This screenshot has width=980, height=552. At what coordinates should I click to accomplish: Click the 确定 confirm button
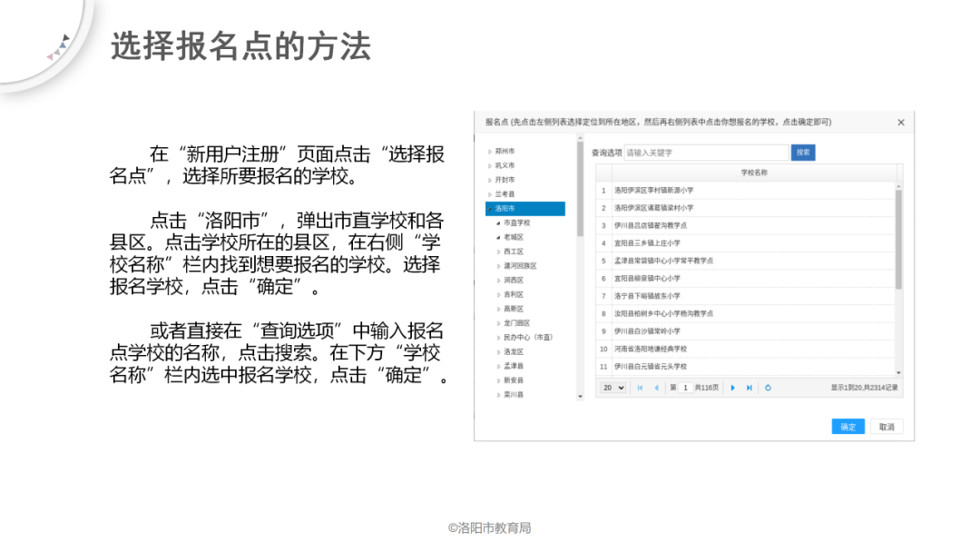(x=848, y=426)
